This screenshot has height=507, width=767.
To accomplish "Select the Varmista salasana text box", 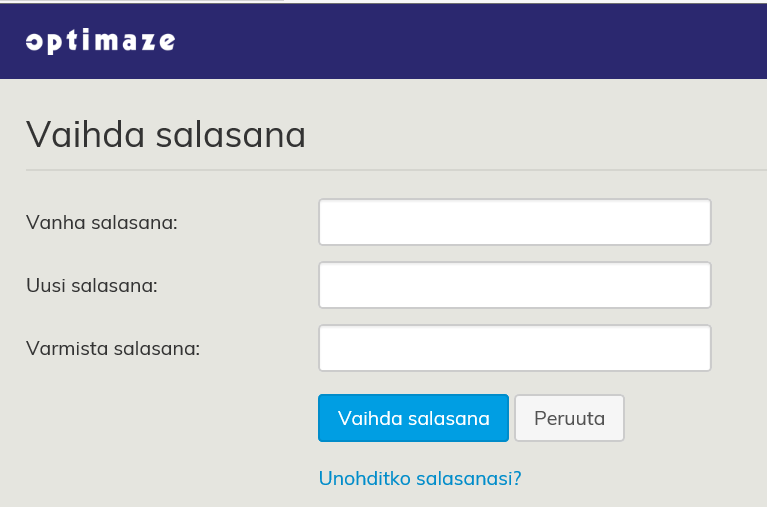I will tap(514, 348).
